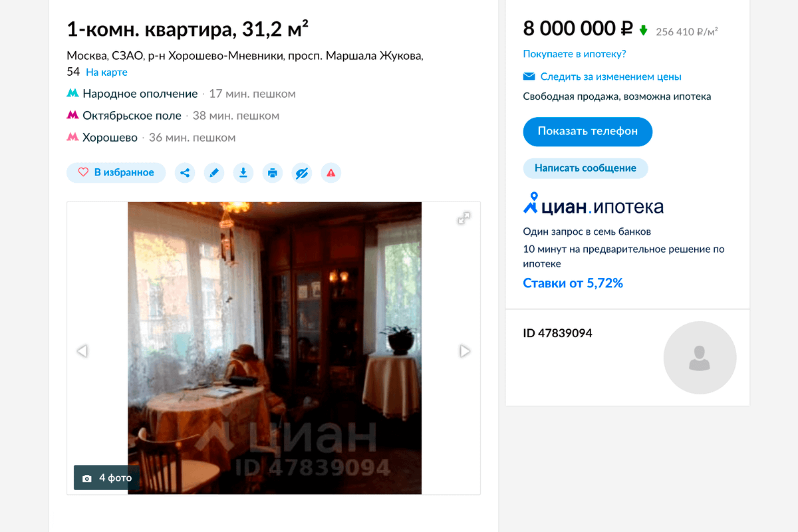The height and width of the screenshot is (532, 798).
Task: Expand the photo to fullscreen
Action: [464, 218]
